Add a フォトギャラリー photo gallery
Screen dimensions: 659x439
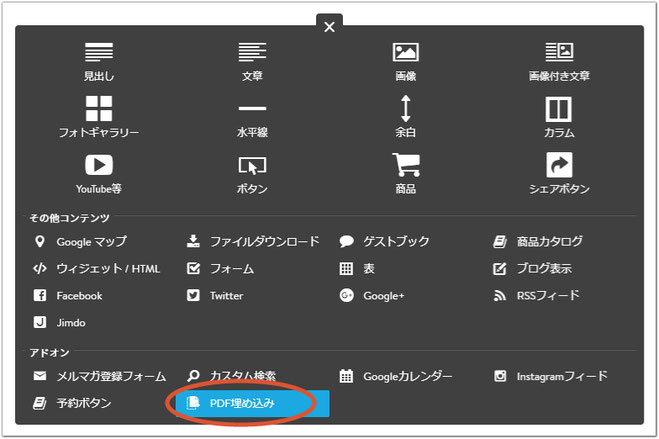pyautogui.click(x=99, y=117)
